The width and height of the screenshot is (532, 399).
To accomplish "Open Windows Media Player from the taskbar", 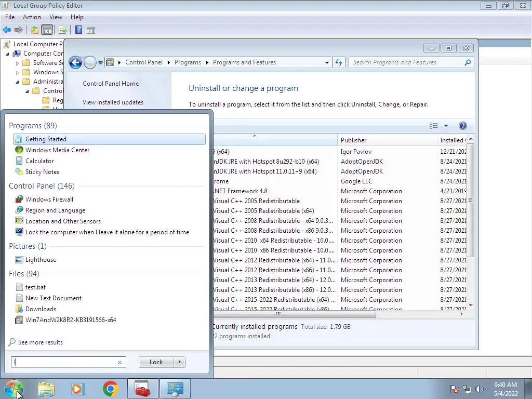I will click(x=78, y=389).
